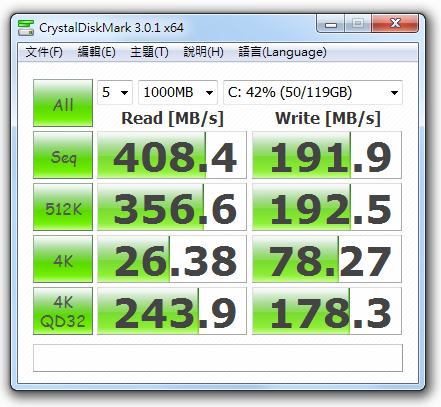
Task: Expand the 1000MB test size dropdown
Action: coord(178,92)
